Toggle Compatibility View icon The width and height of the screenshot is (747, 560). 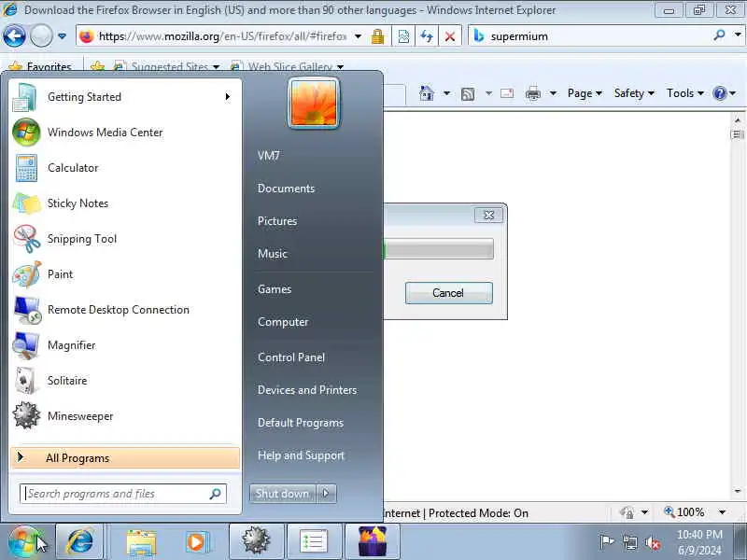[x=403, y=36]
